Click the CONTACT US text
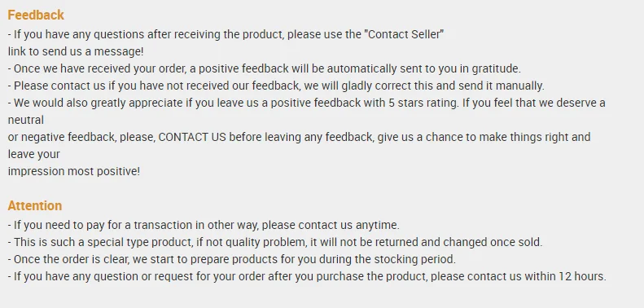This screenshot has width=644, height=308. pyautogui.click(x=192, y=137)
